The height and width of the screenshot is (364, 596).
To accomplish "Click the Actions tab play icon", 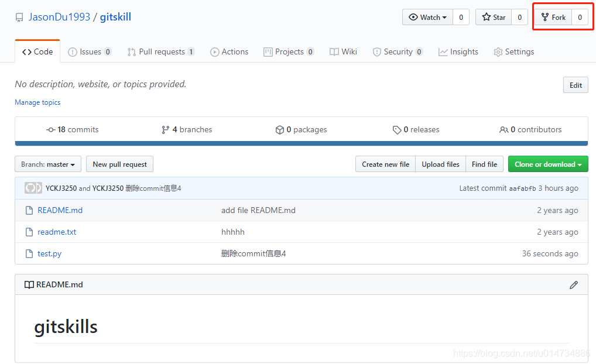I will [x=214, y=52].
